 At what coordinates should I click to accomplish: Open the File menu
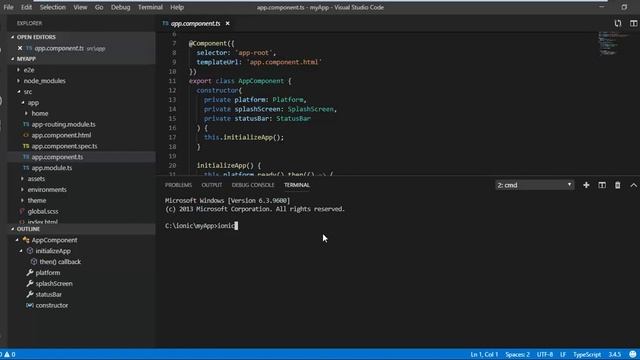click(8, 7)
